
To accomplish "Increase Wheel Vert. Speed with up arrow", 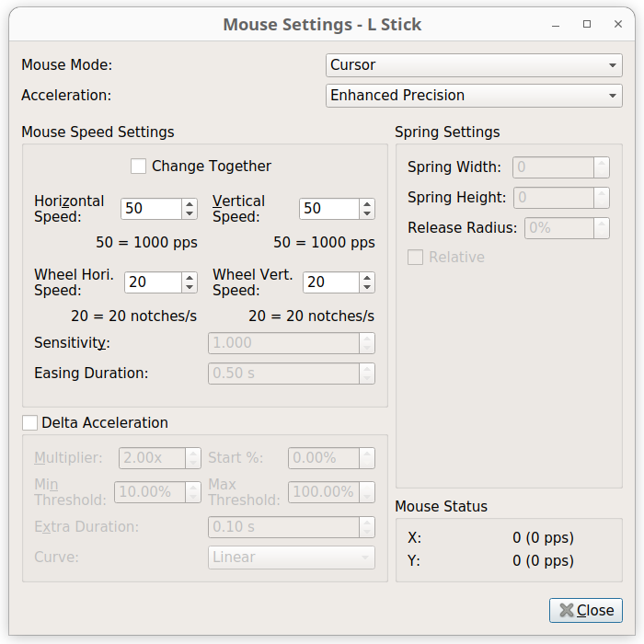I will pyautogui.click(x=367, y=277).
